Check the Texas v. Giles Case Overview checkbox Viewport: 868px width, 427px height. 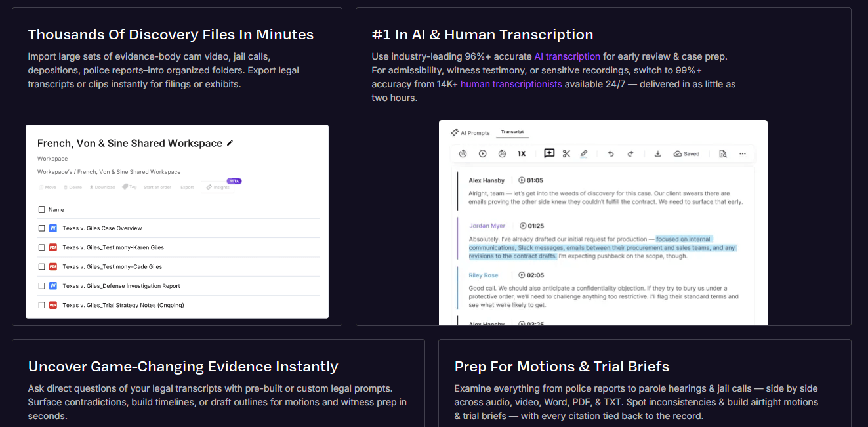[x=42, y=228]
